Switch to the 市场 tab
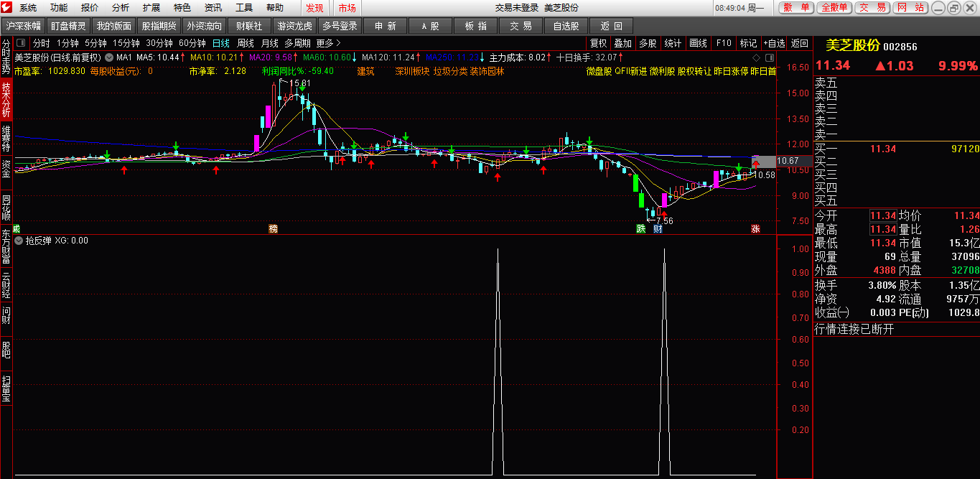Screen dimensions: 980x479 tap(347, 8)
